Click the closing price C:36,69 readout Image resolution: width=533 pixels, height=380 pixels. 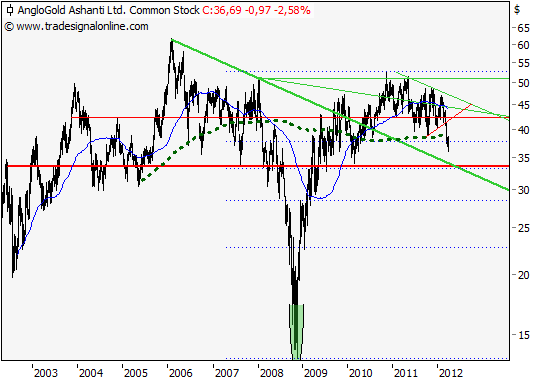(222, 10)
